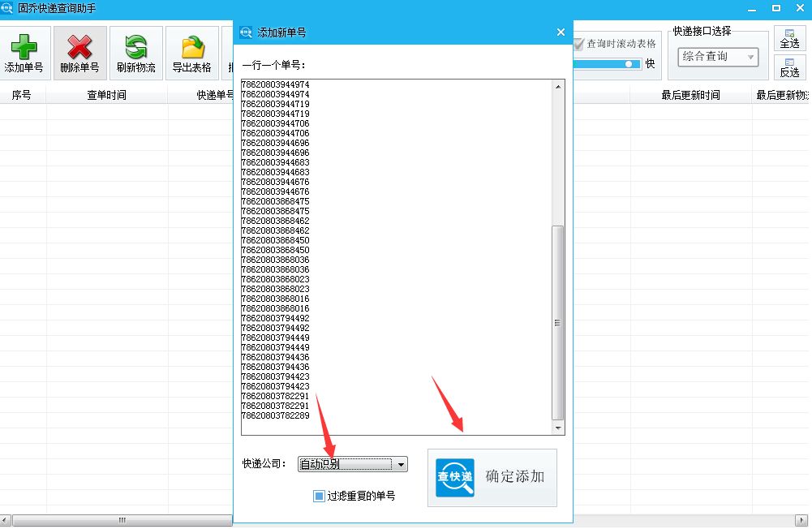Toggle the 过滤重复的单号 checkbox
Image resolution: width=812 pixels, height=529 pixels.
point(318,496)
